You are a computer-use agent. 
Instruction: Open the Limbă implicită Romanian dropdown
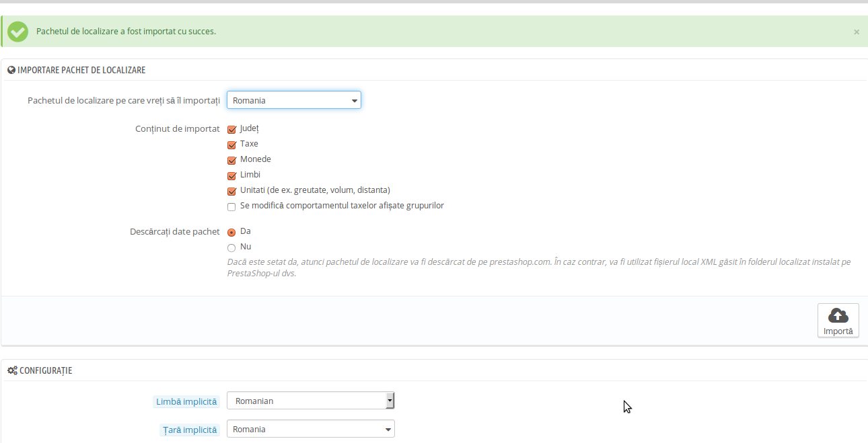(x=310, y=401)
